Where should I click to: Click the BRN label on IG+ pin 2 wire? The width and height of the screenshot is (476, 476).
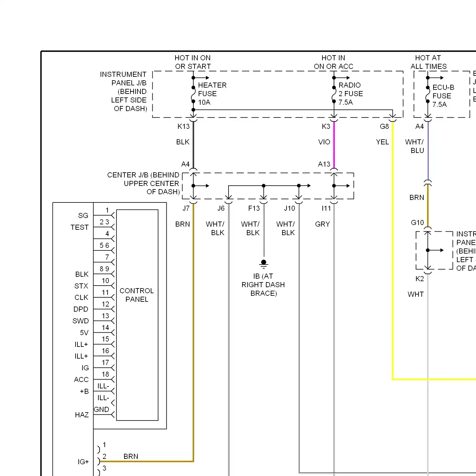coord(131,456)
